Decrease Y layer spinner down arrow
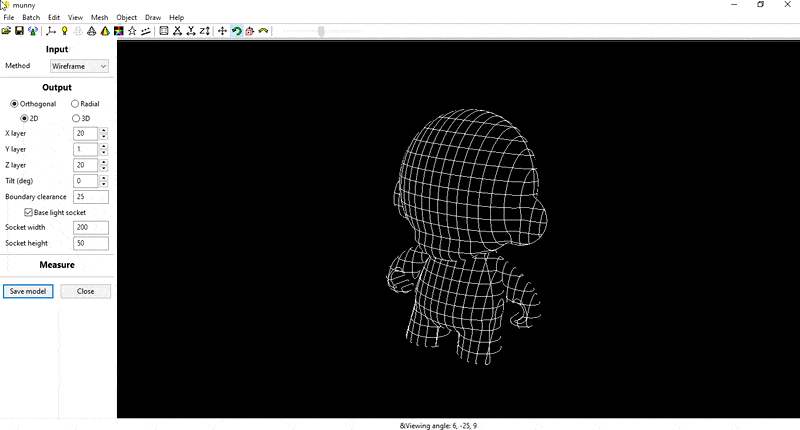 coord(104,153)
